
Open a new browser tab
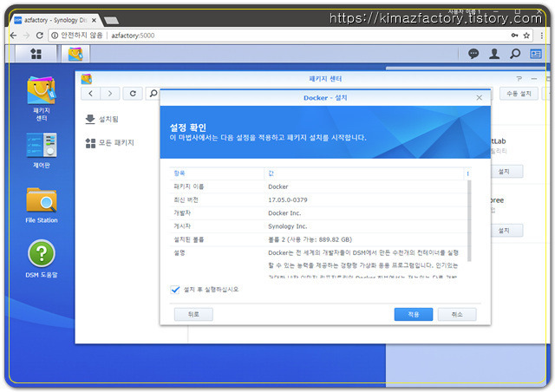112,21
